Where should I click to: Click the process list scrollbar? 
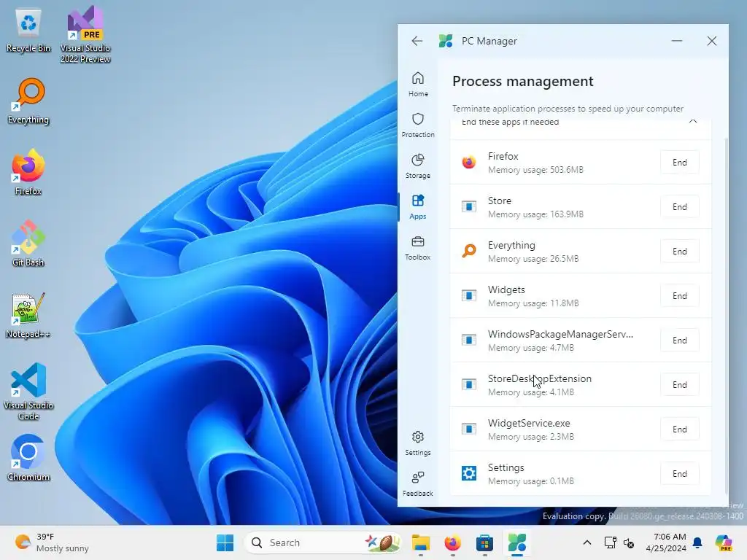[x=726, y=315]
